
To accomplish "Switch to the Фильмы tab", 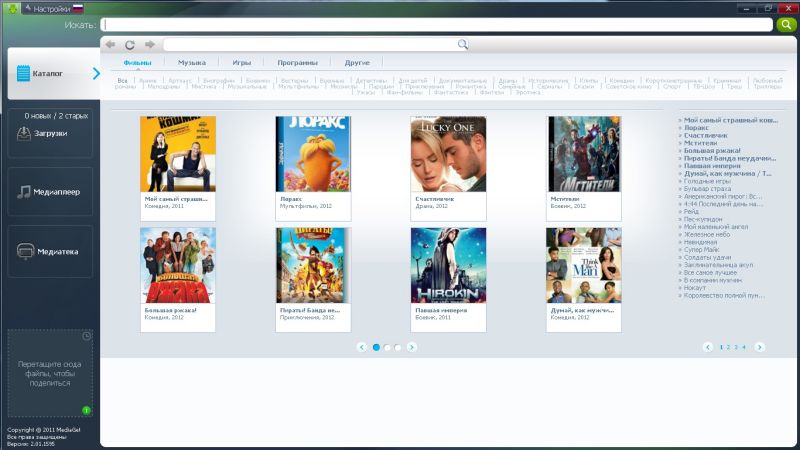I will coord(137,63).
